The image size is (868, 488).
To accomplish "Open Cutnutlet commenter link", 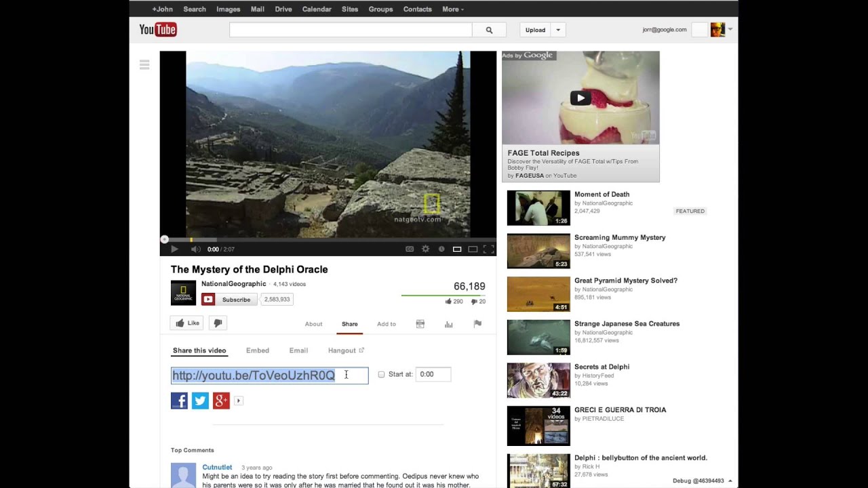I will [217, 468].
